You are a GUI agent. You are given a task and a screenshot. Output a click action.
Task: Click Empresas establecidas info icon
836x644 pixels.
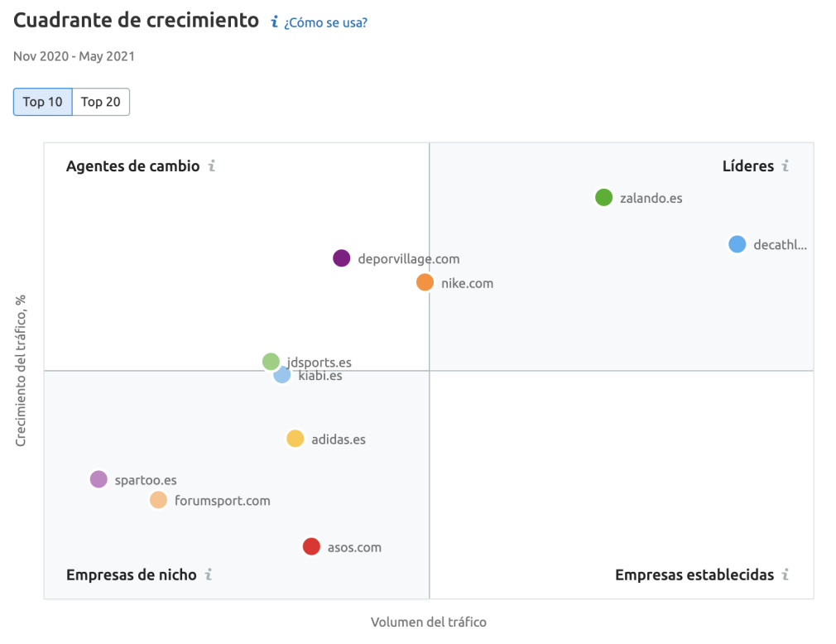(x=786, y=574)
